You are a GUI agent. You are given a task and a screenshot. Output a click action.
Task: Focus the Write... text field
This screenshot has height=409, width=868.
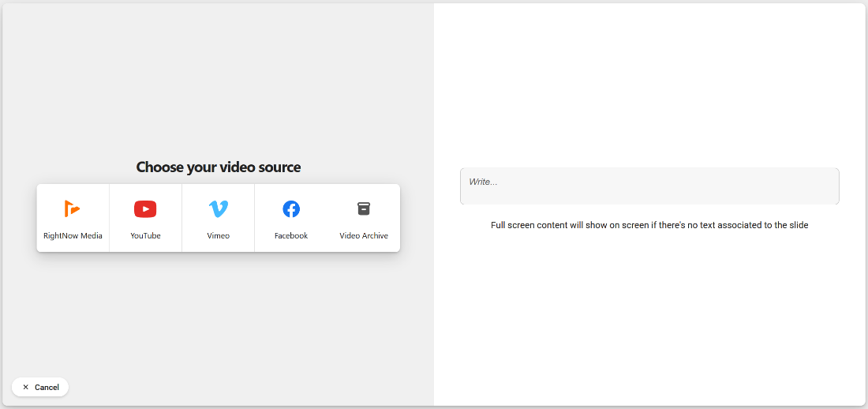(x=649, y=186)
